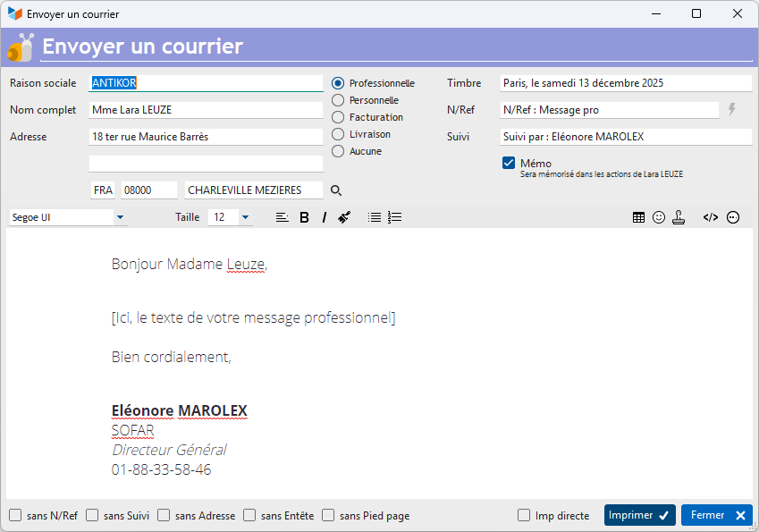Enable the sans Suivi checkbox

92,515
